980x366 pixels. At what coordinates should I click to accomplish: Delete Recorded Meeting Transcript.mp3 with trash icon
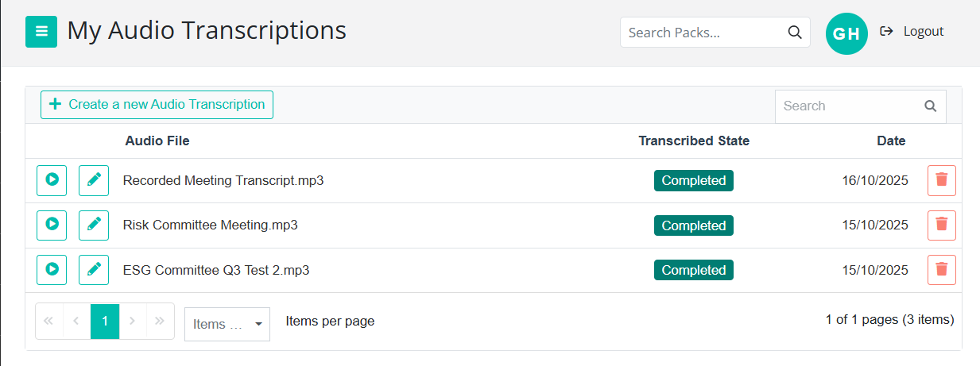pos(942,180)
